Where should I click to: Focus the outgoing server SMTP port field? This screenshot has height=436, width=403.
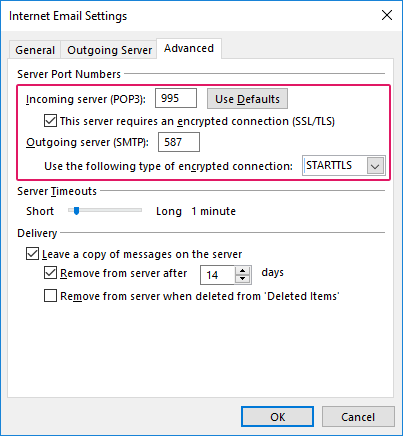click(x=179, y=142)
